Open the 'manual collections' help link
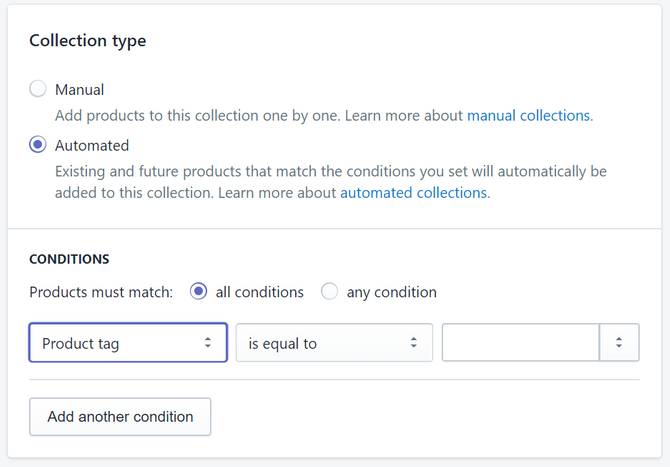Image resolution: width=670 pixels, height=467 pixels. [528, 115]
